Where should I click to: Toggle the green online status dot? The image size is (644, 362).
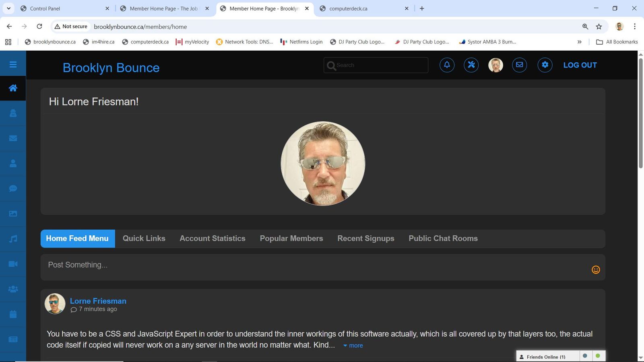pyautogui.click(x=598, y=356)
